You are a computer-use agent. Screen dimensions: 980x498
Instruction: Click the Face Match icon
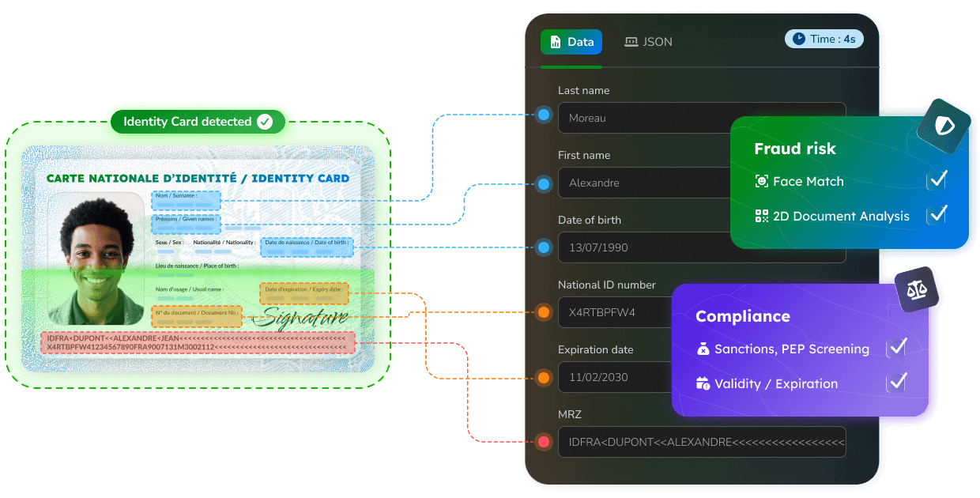761,181
